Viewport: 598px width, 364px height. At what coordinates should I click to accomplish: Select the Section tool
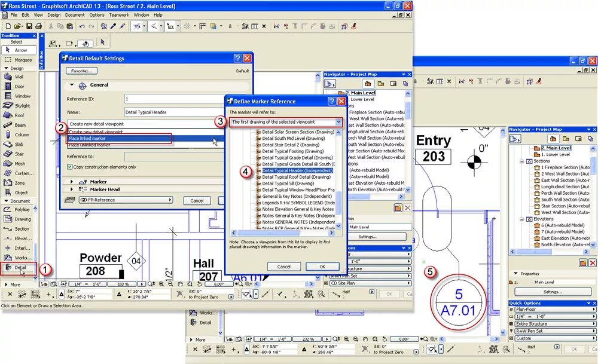[17, 229]
